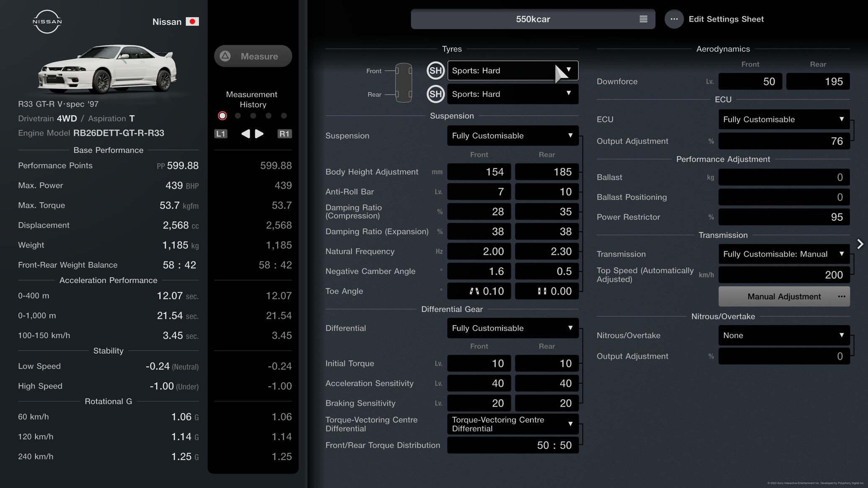The height and width of the screenshot is (488, 868).
Task: Select rear body height 185
Action: [x=547, y=172]
